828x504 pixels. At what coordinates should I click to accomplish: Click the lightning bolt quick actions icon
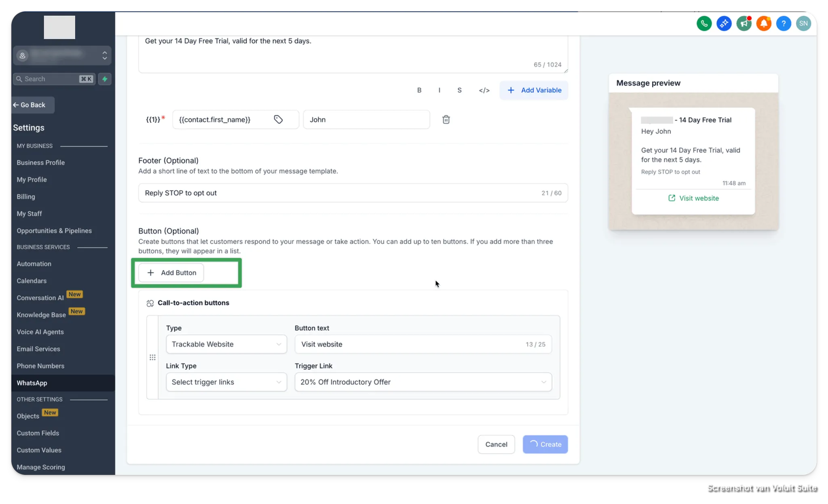point(105,79)
